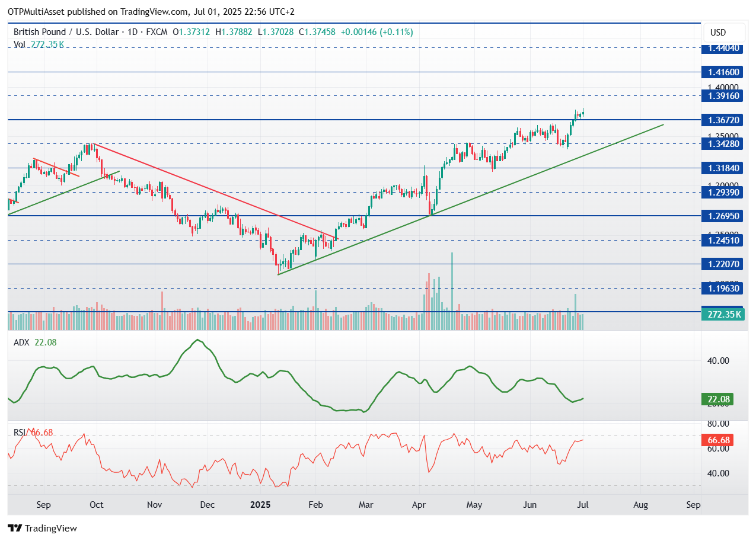
Task: Click the 80.00 level on RSI scale
Action: coord(719,424)
